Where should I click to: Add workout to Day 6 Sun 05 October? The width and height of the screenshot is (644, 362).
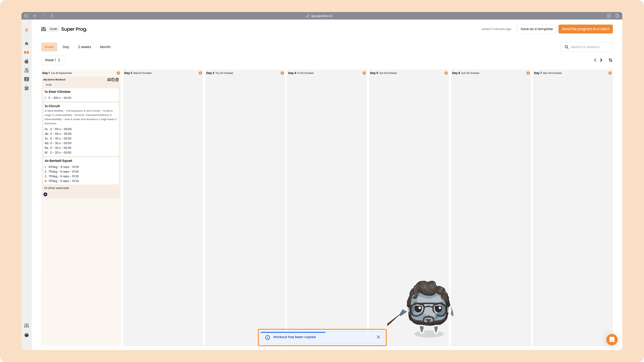528,73
